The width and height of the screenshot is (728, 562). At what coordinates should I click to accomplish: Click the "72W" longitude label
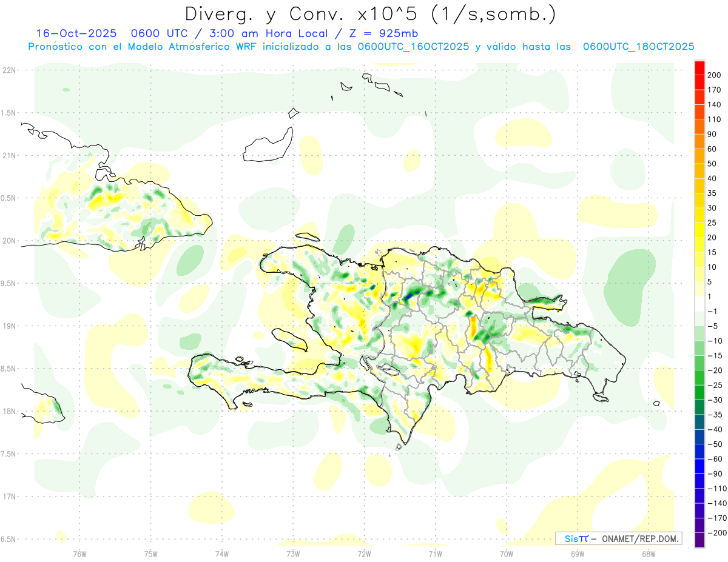tap(364, 553)
